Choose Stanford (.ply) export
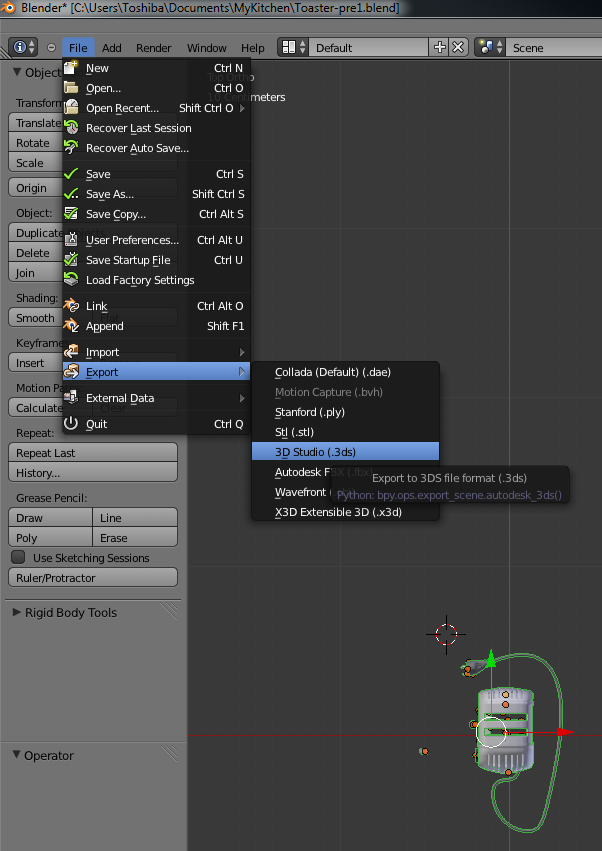 pyautogui.click(x=345, y=412)
